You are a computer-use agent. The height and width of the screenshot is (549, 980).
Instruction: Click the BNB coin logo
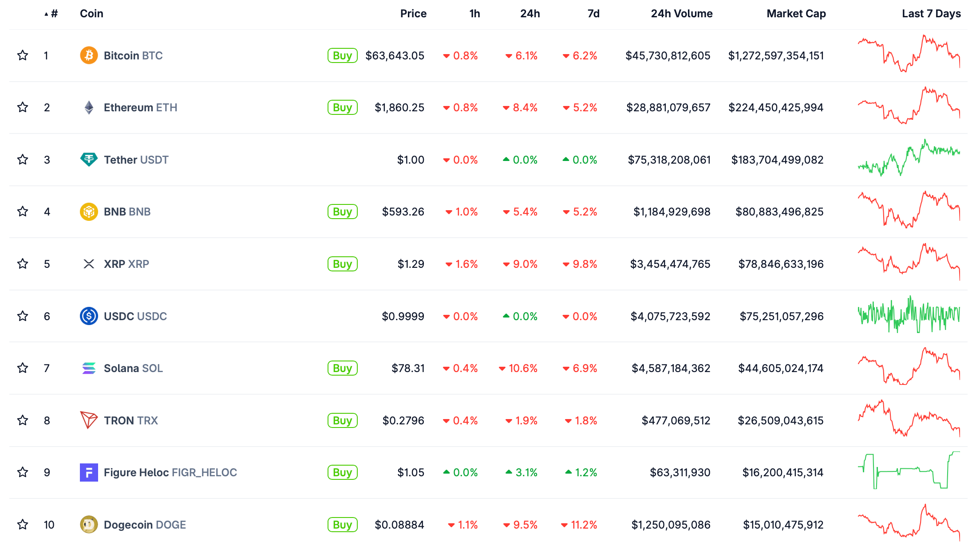[x=89, y=212]
